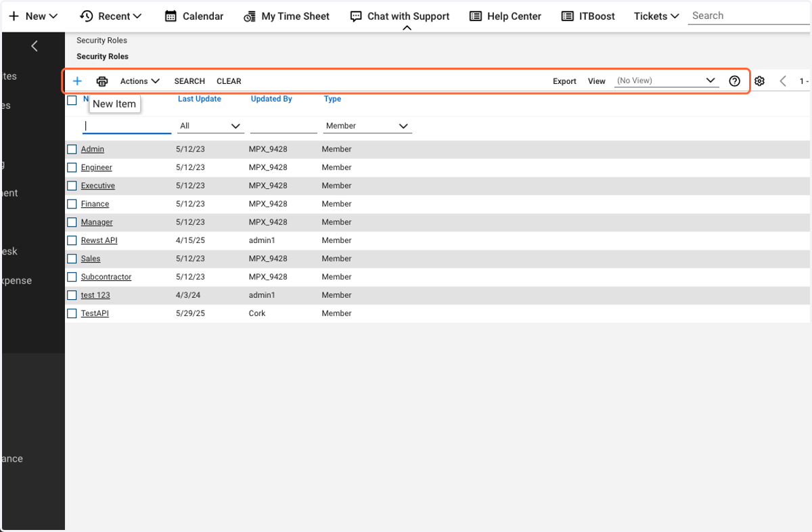Click the previous page arrow

[x=783, y=81]
